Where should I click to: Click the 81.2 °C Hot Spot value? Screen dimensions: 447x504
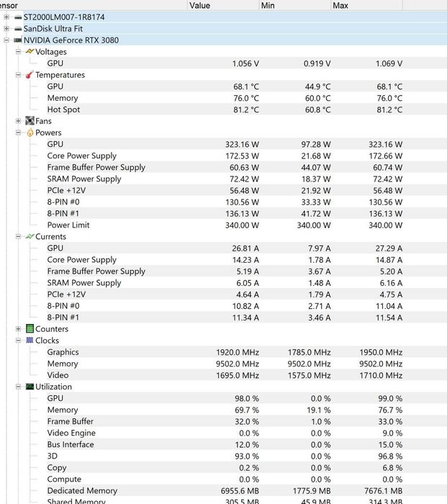tap(246, 109)
